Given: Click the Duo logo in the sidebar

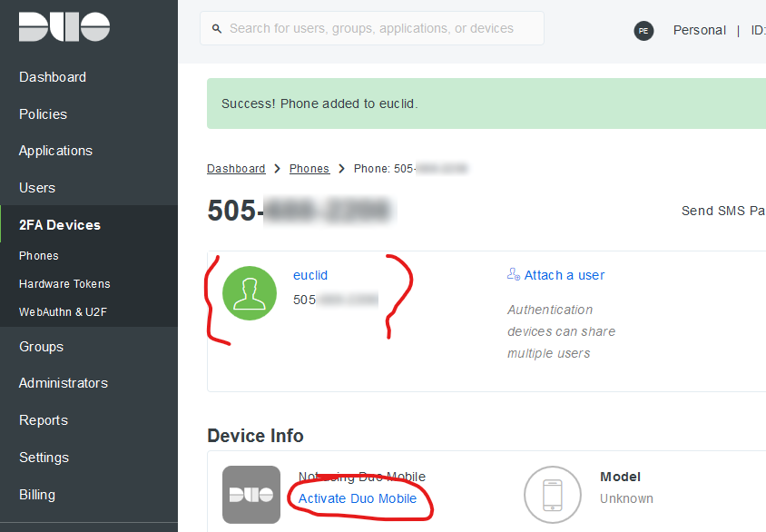Looking at the screenshot, I should click(64, 27).
